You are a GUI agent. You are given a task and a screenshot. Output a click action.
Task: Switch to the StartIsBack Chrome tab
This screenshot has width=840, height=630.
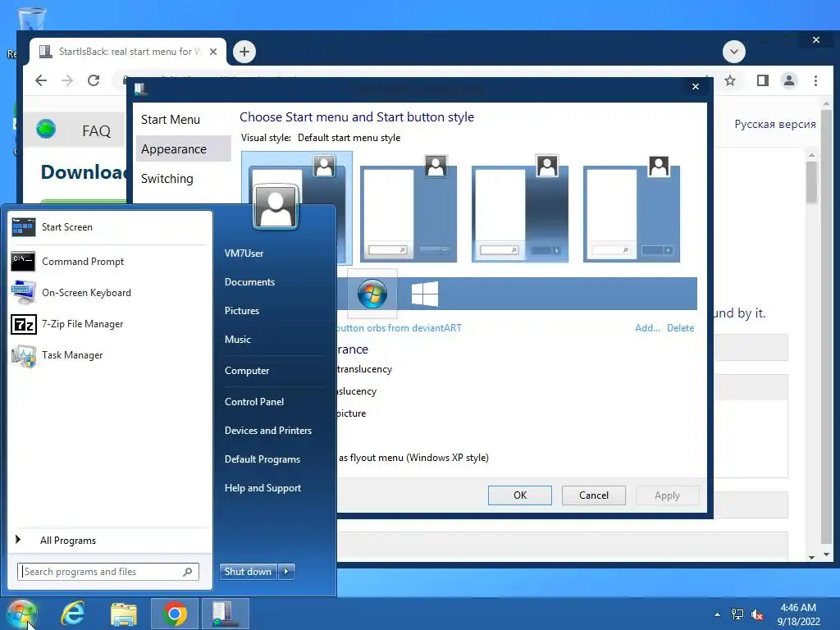tap(129, 52)
